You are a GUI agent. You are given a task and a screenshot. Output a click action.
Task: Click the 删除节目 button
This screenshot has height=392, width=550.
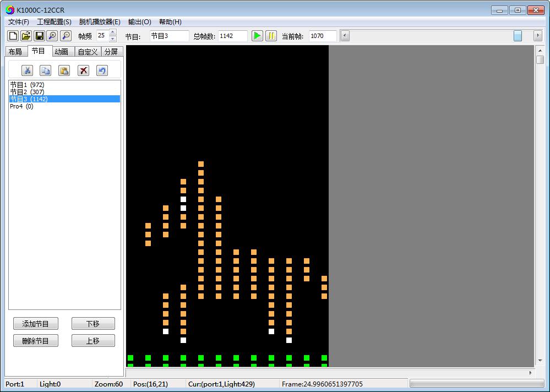35,341
